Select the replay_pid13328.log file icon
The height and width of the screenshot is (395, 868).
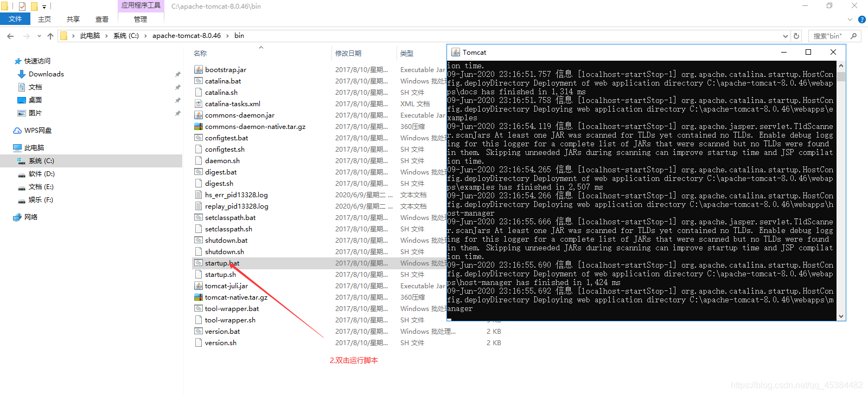(199, 206)
